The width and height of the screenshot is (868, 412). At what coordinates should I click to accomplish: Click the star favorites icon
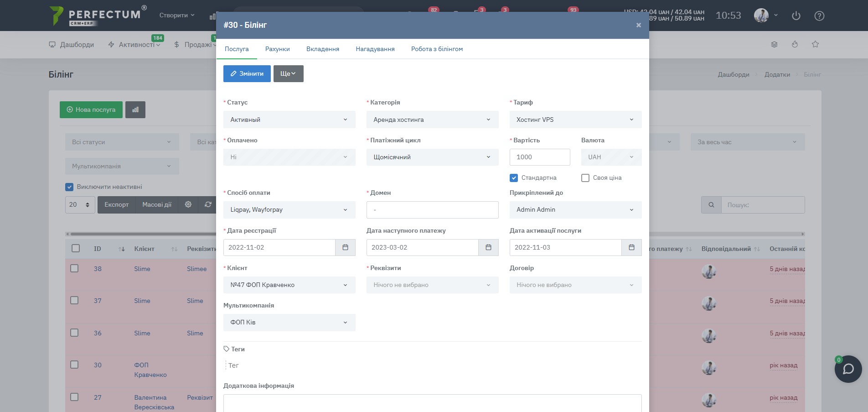tap(816, 44)
